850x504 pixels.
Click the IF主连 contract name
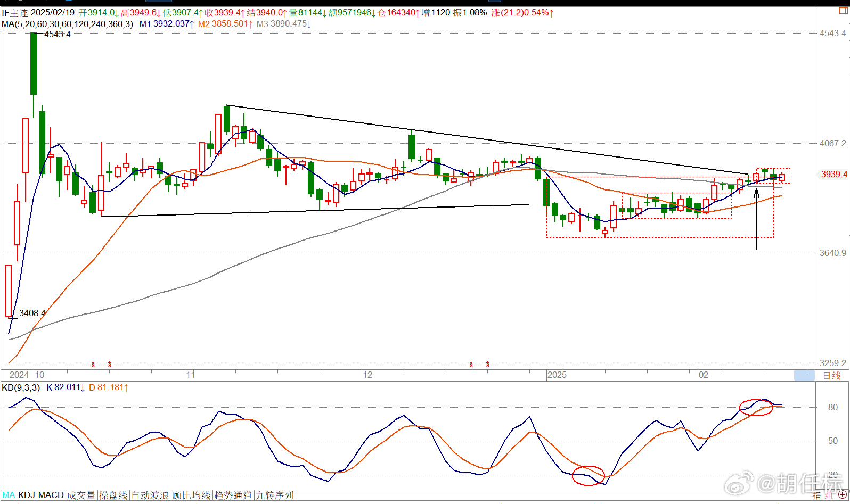click(x=15, y=12)
